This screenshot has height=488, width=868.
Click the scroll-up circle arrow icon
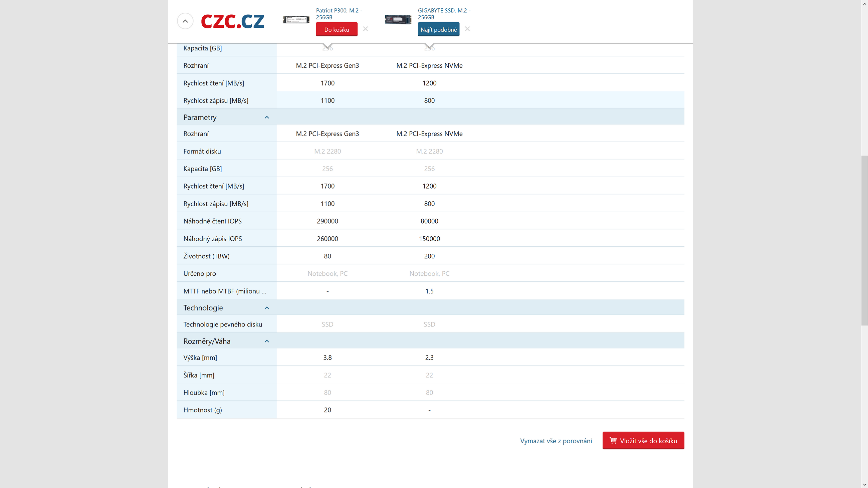185,21
